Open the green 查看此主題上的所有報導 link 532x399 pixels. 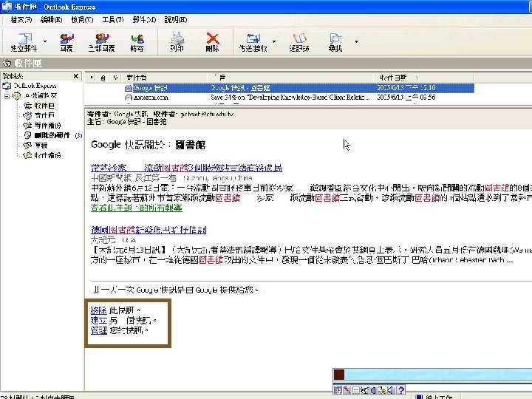(x=137, y=208)
